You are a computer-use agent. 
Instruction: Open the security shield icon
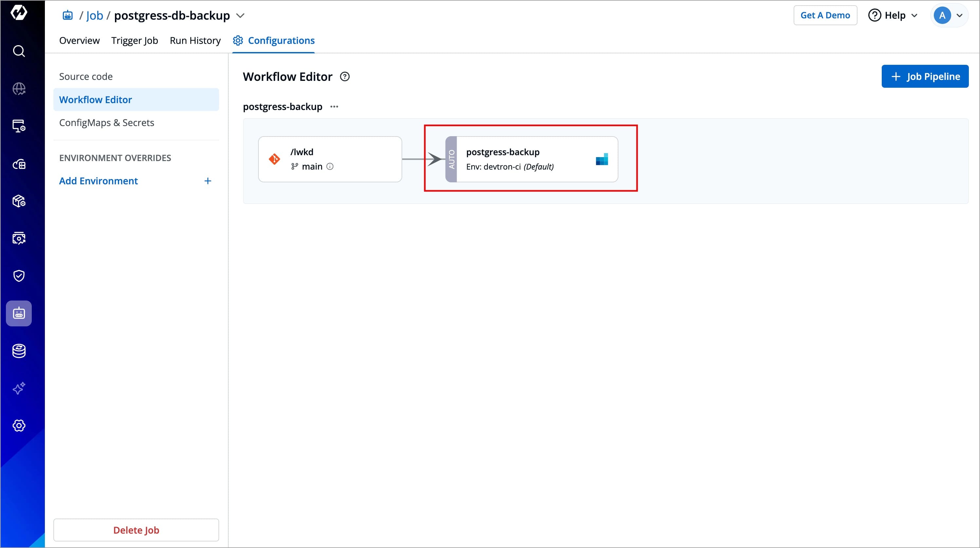19,276
